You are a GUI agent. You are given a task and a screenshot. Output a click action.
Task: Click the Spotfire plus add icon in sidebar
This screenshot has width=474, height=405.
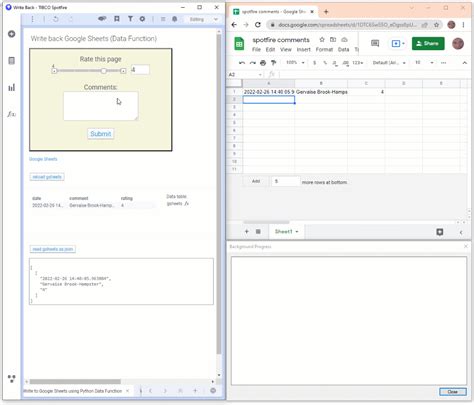(x=12, y=34)
